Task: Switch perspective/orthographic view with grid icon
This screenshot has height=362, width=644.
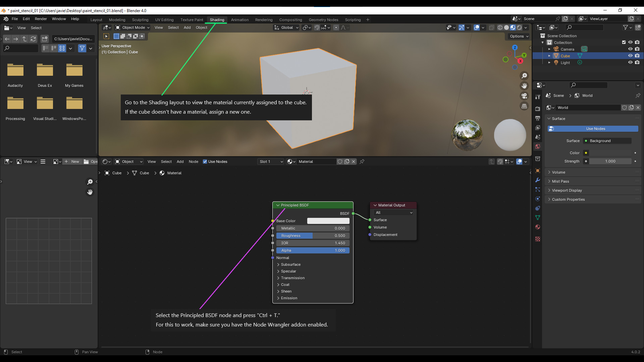Action: [x=524, y=106]
